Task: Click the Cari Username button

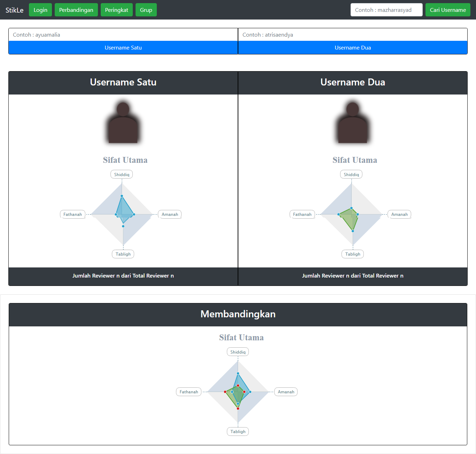Action: point(448,10)
